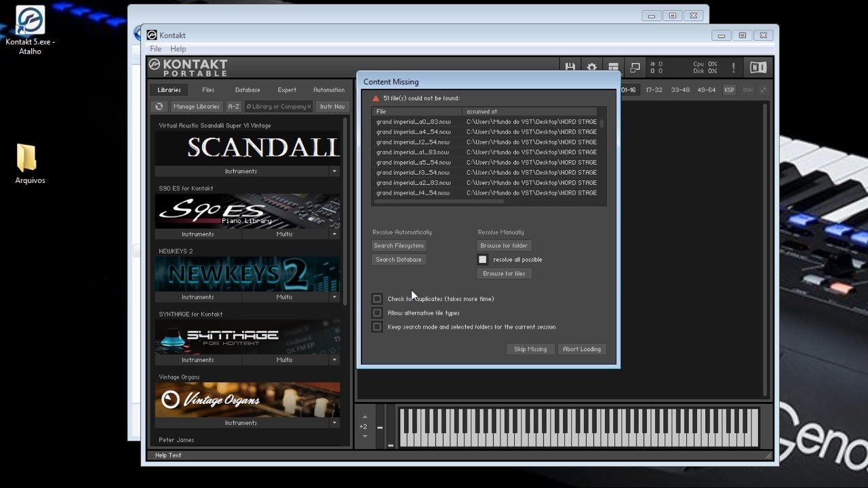Open Instruments under the NEWKEYS 2 library

[x=197, y=298]
